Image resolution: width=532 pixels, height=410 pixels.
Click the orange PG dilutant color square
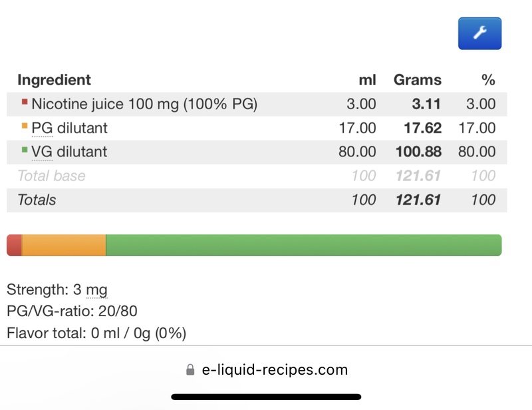(25, 126)
